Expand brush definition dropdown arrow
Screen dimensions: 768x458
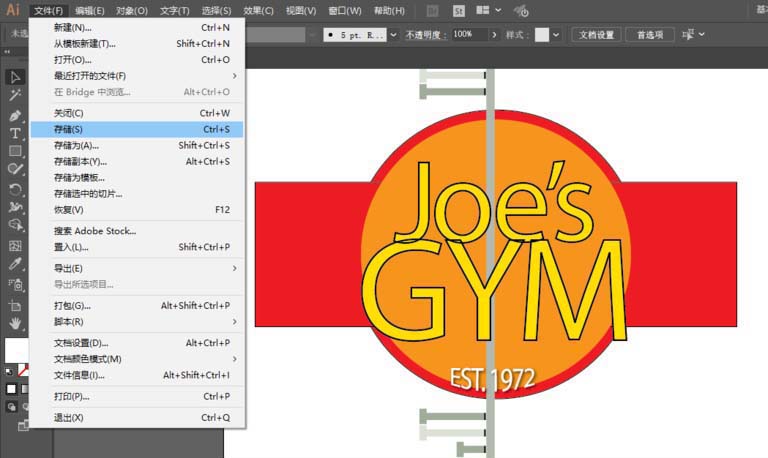click(393, 35)
